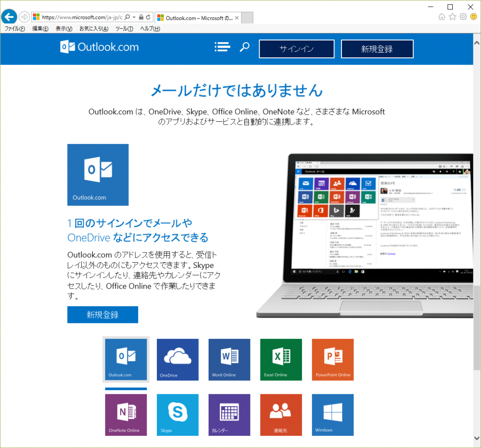The width and height of the screenshot is (481, 448).
Task: Click the address bar URL field
Action: pos(82,17)
